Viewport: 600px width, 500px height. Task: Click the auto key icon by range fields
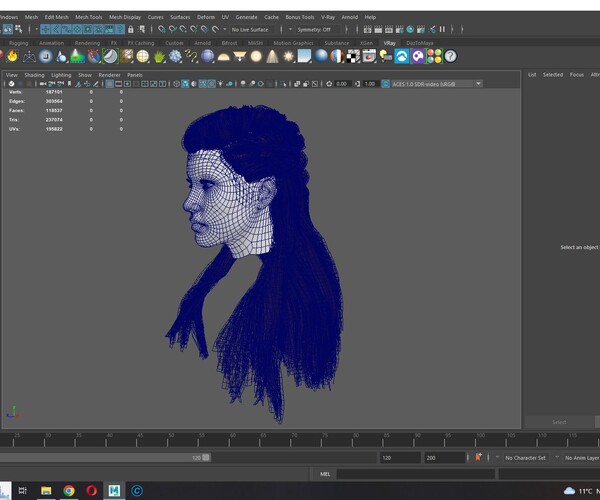(x=478, y=457)
